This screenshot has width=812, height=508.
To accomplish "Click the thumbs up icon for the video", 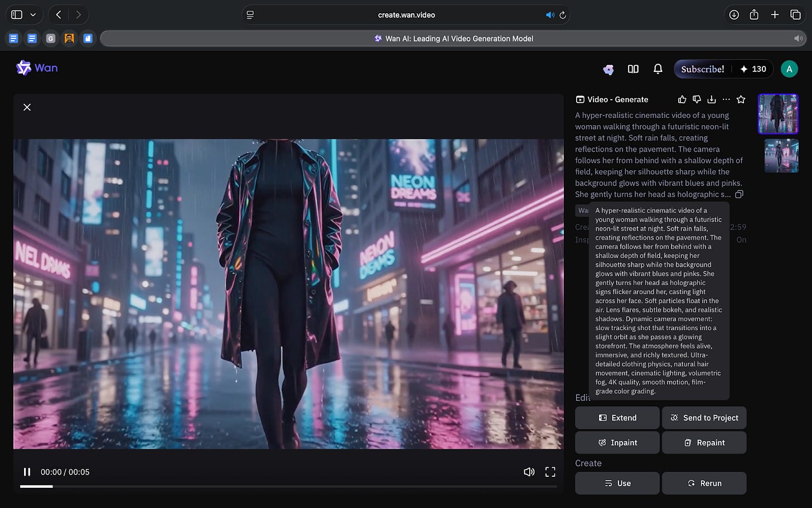I will pyautogui.click(x=681, y=99).
